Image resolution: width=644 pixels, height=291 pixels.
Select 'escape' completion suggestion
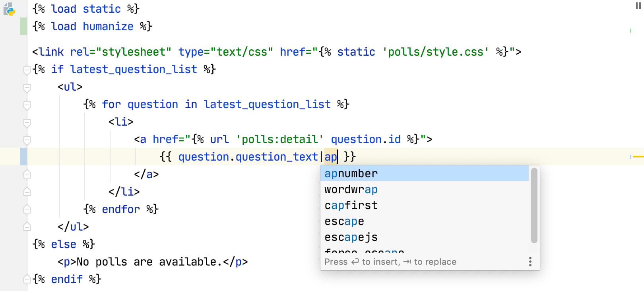425,221
